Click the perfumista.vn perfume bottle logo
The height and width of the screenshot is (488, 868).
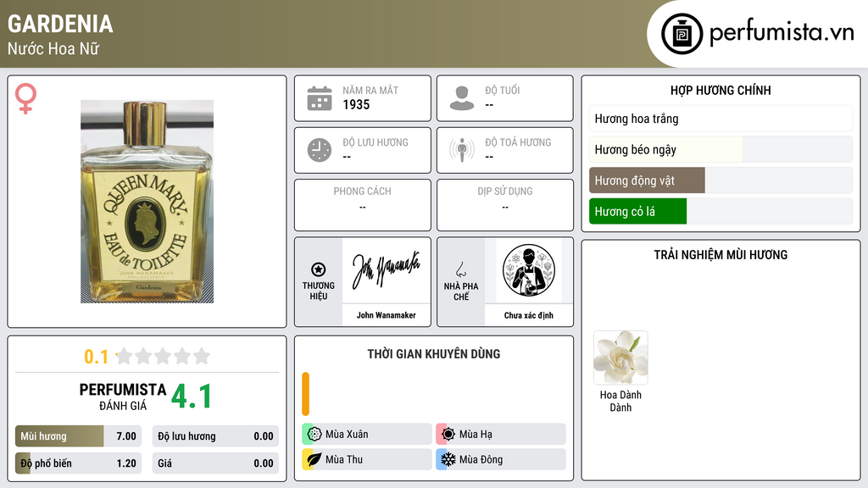(x=682, y=34)
